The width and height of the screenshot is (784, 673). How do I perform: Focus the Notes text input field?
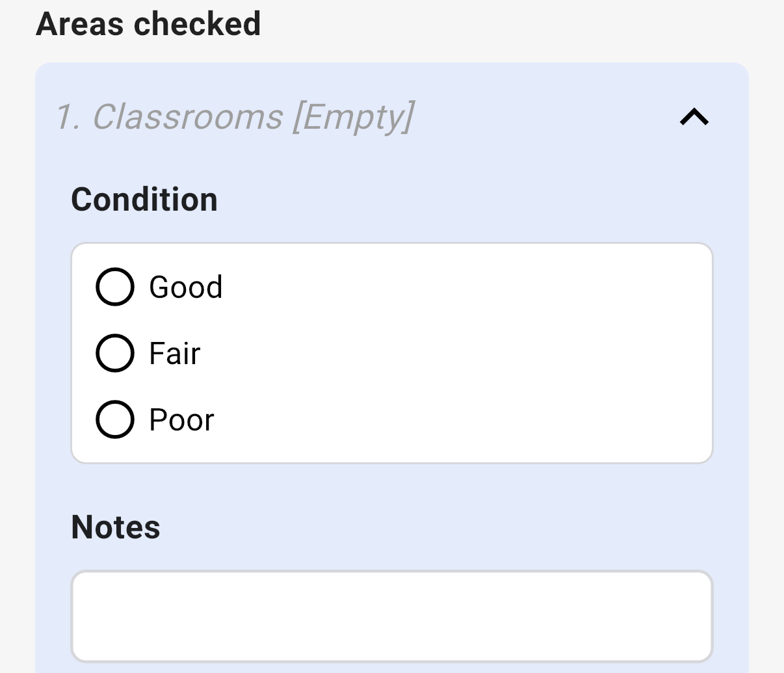(x=392, y=616)
